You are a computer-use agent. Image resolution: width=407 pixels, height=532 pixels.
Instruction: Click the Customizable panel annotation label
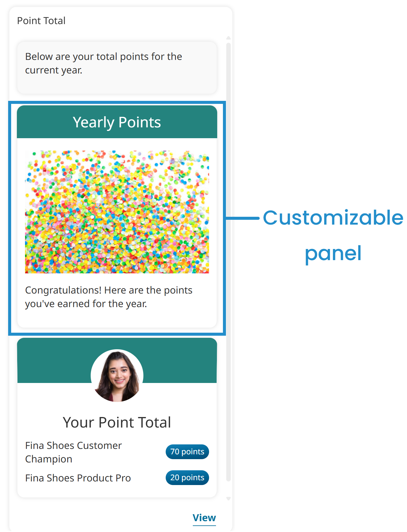tap(333, 235)
